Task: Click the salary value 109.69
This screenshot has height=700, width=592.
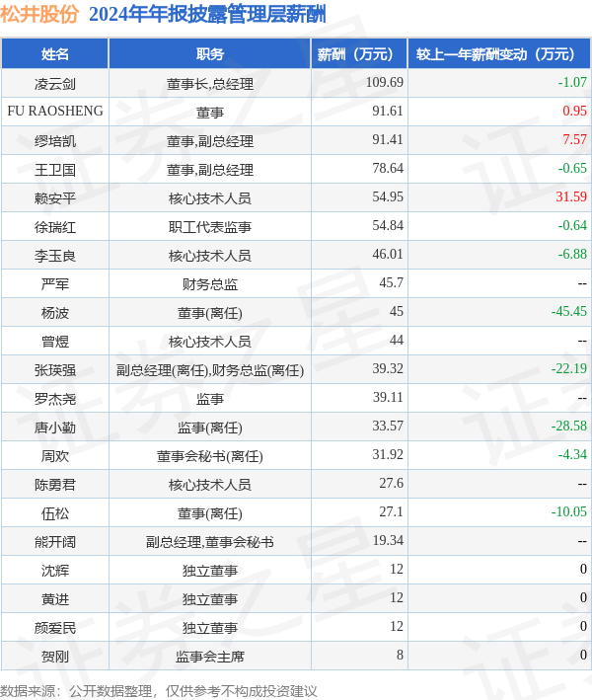Action: [384, 82]
